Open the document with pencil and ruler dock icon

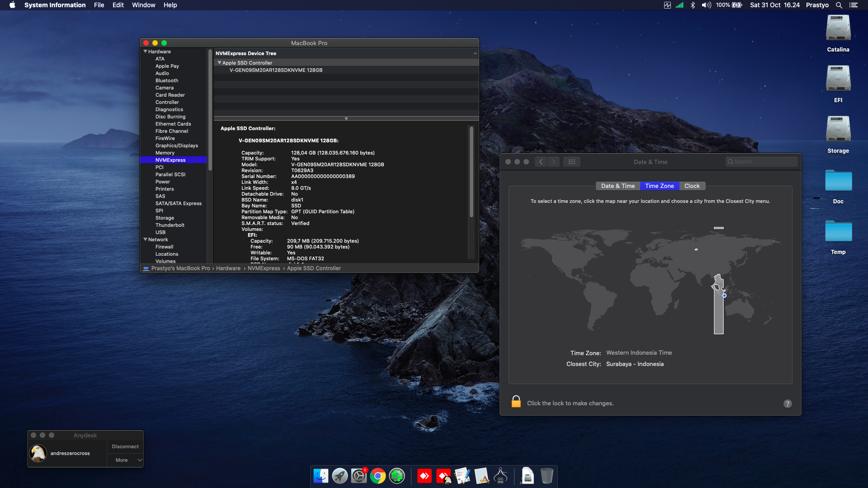click(481, 476)
